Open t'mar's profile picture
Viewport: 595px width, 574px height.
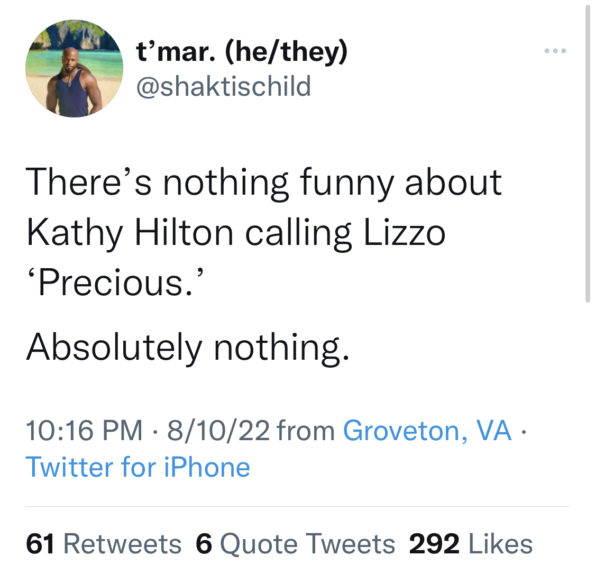tap(74, 68)
